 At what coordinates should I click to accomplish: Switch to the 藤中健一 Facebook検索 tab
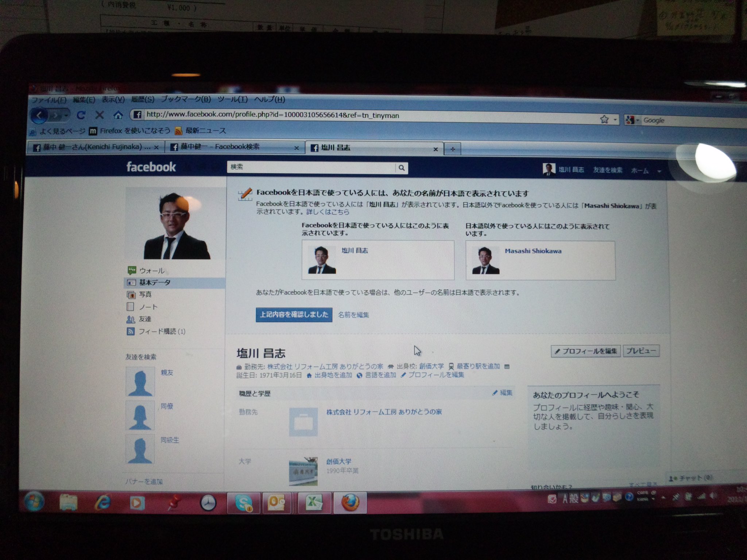coord(234,147)
